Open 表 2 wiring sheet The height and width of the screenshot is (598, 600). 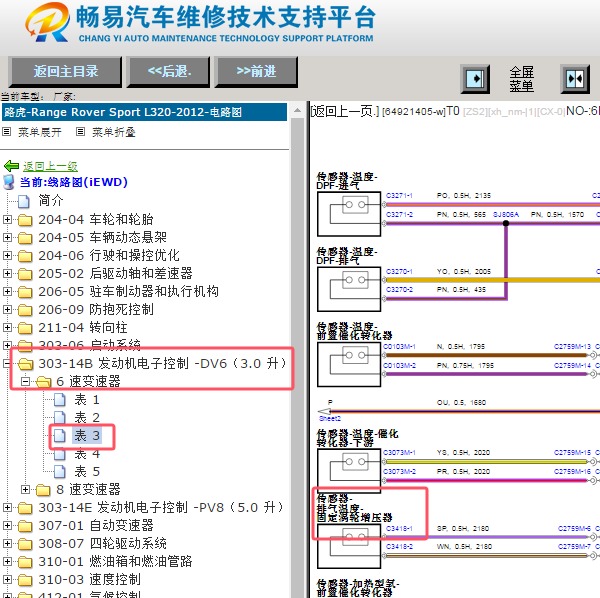(87, 417)
